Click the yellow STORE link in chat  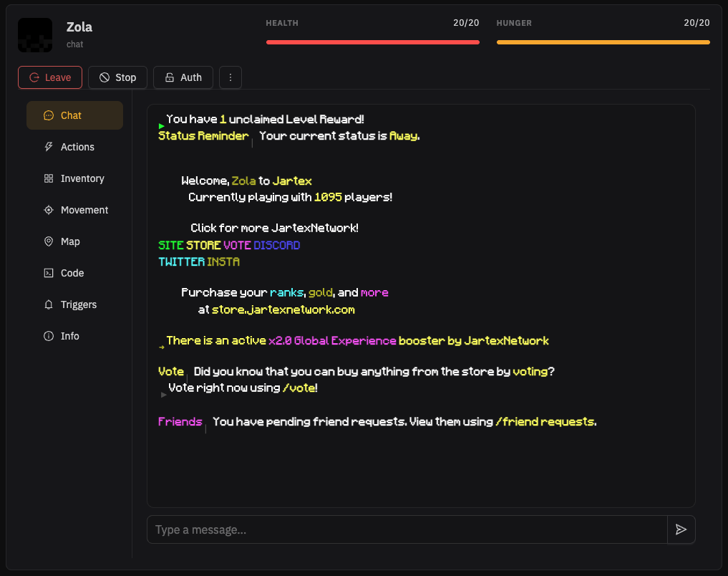[x=203, y=245]
